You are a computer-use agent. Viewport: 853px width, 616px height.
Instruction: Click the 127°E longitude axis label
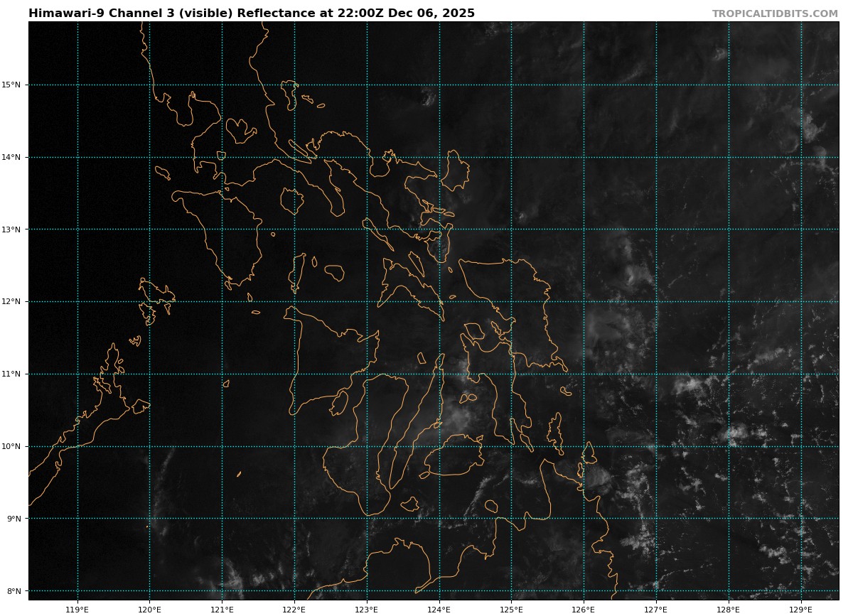[x=656, y=609]
